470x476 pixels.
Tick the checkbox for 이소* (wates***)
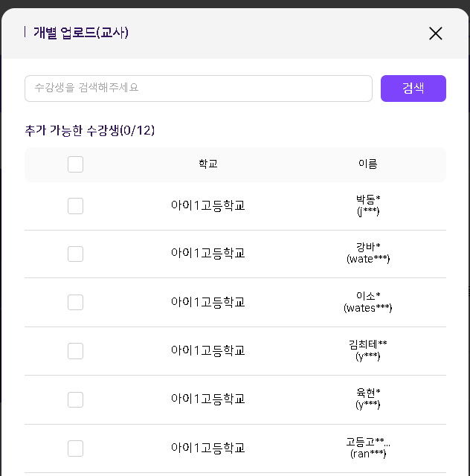click(x=75, y=303)
